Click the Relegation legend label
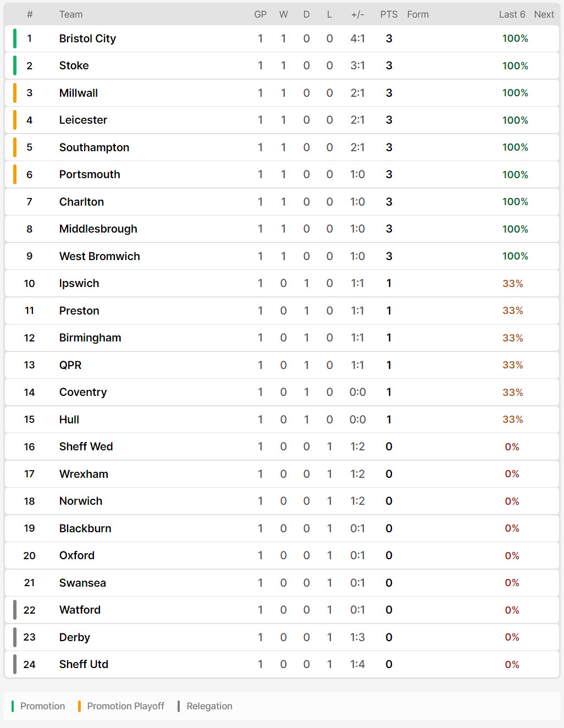 pyautogui.click(x=209, y=706)
